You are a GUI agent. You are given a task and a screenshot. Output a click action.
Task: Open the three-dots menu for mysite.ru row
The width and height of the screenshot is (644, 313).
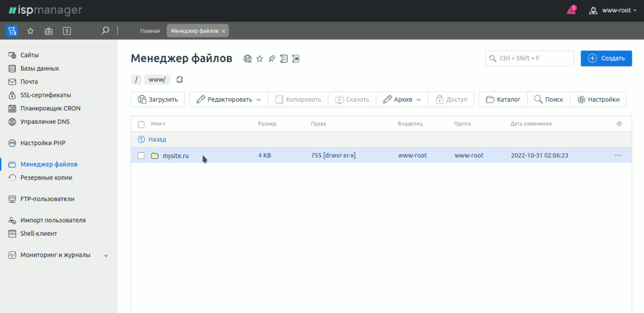click(x=618, y=155)
